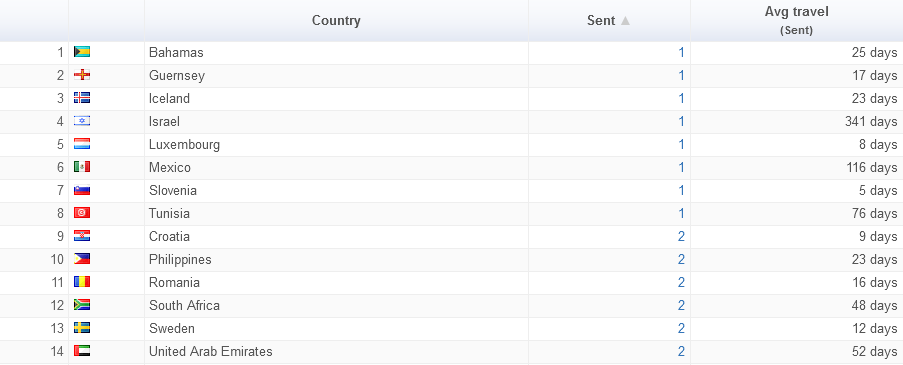Click the Guernsey flag icon
Viewport: 903px width, 365px height.
click(x=82, y=75)
